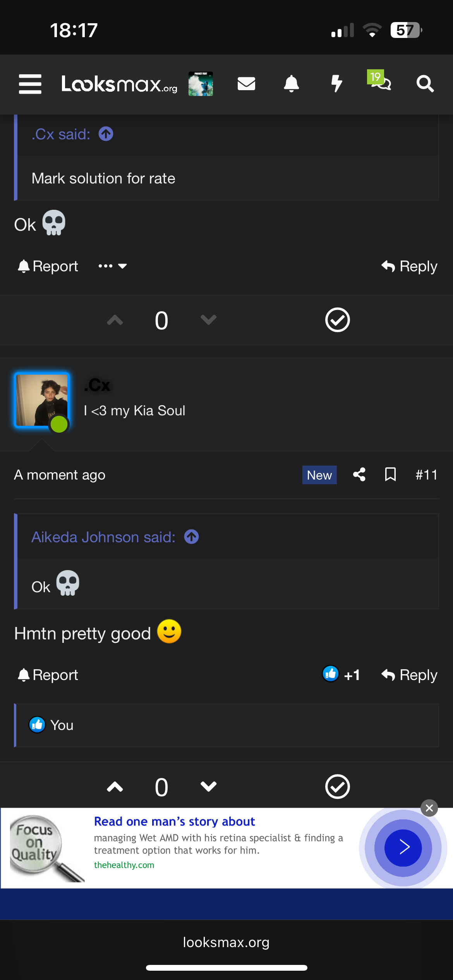Open the Looksmax.org home logo
453x980 pixels.
tap(119, 84)
